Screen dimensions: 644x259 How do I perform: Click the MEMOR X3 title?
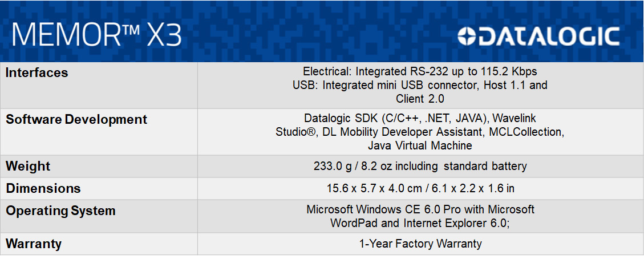point(96,34)
